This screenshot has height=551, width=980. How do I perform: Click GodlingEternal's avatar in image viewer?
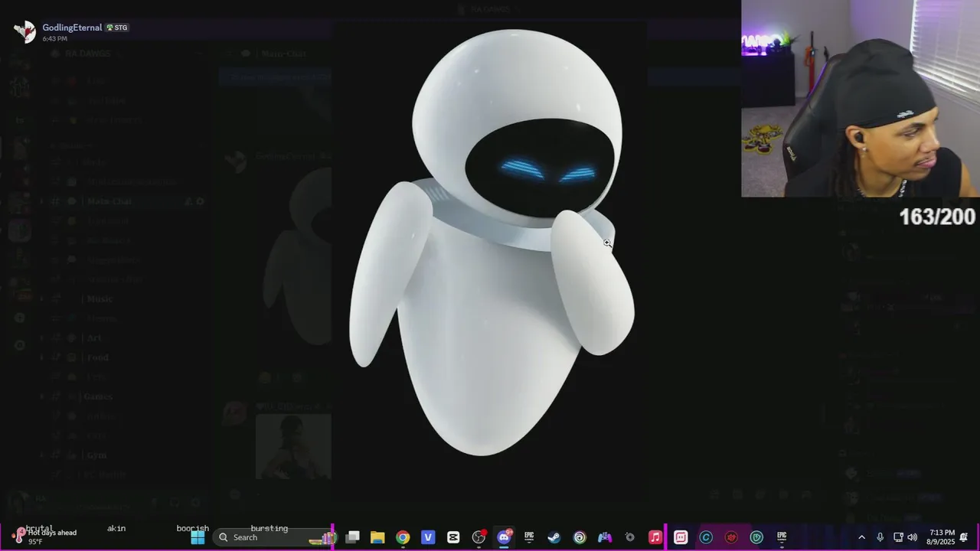coord(25,31)
